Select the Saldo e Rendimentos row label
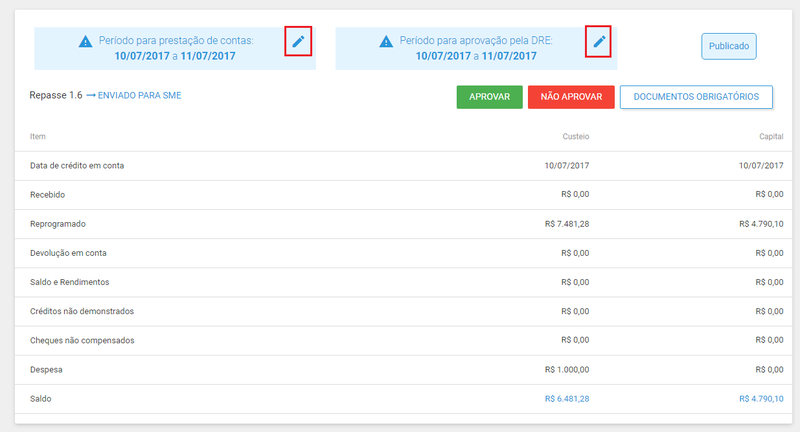Image resolution: width=800 pixels, height=432 pixels. pyautogui.click(x=69, y=282)
